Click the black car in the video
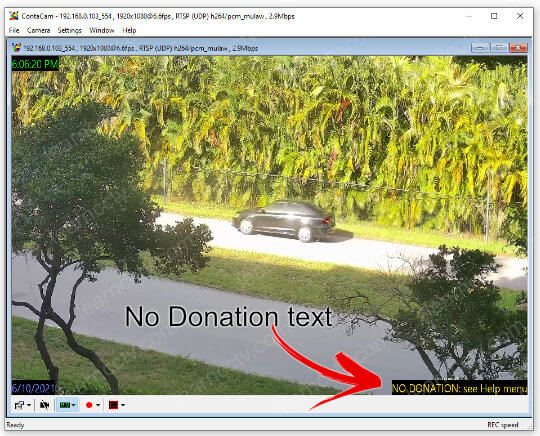540x436 pixels. point(284,221)
